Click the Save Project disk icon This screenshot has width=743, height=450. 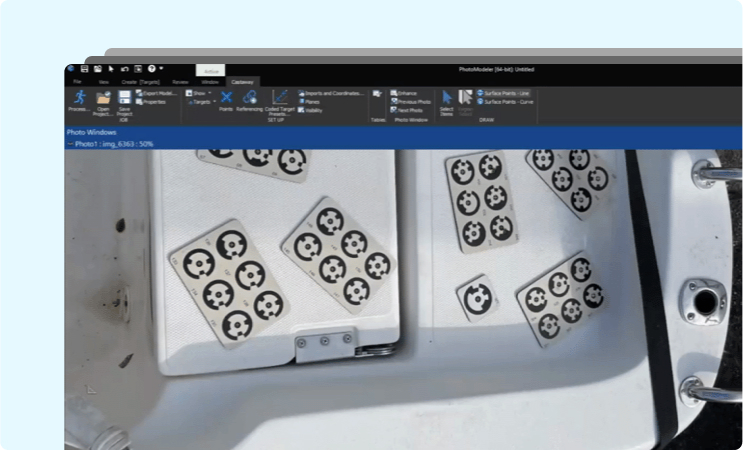coord(125,98)
